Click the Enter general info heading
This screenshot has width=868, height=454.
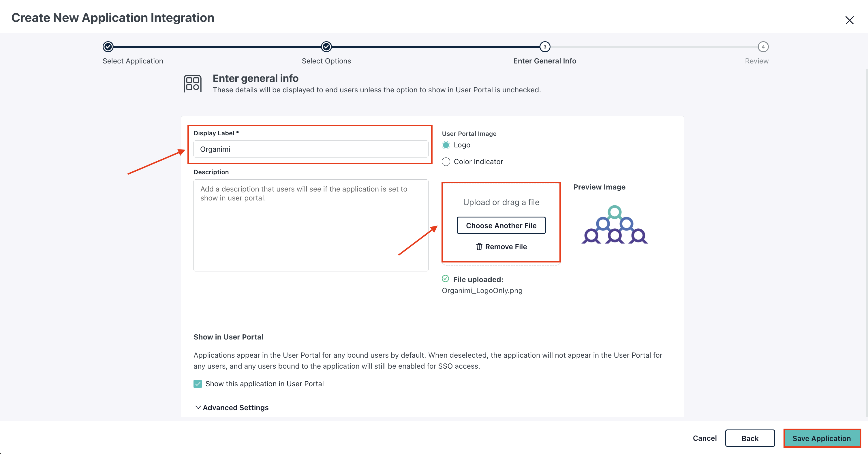[x=255, y=78]
